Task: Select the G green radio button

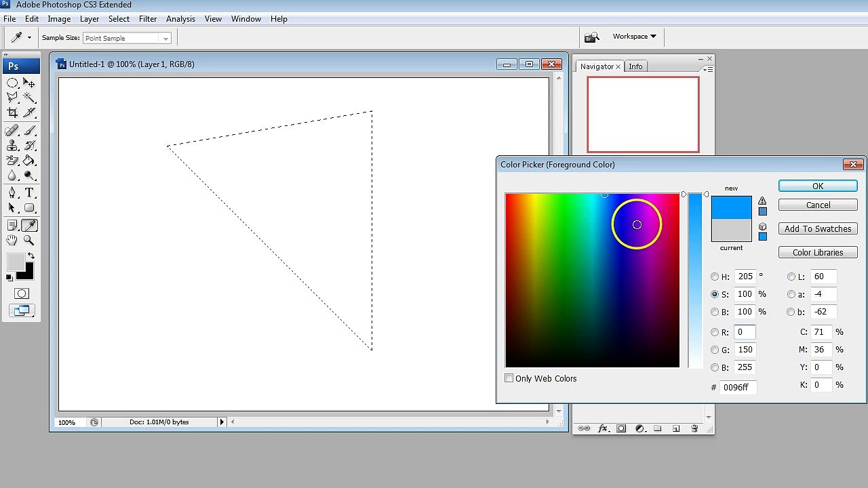Action: [x=715, y=350]
